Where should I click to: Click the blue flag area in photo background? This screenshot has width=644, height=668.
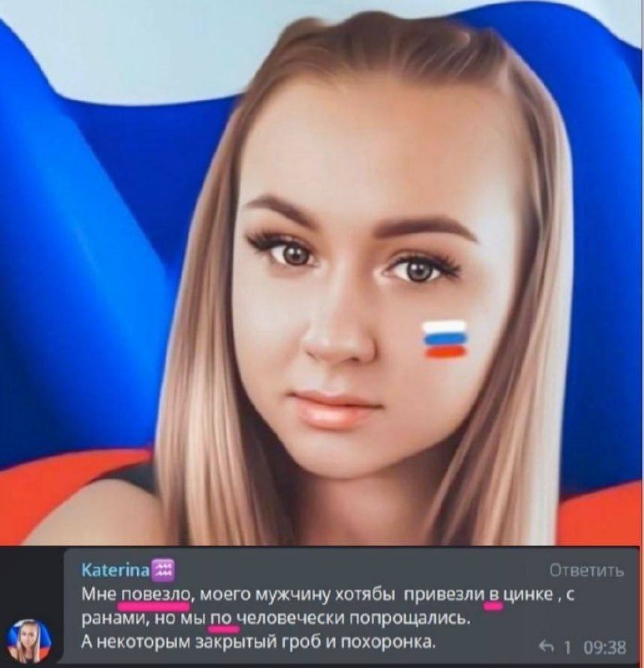click(x=85, y=256)
